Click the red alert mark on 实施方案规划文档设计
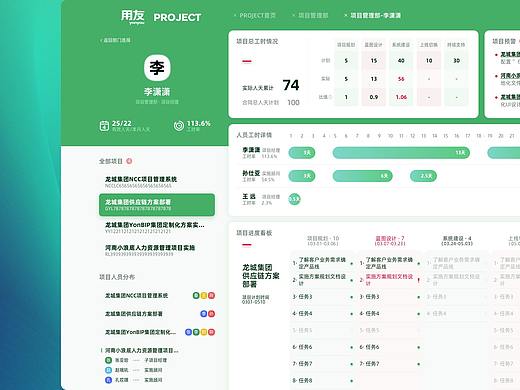This screenshot has height=390, width=520. [x=419, y=280]
